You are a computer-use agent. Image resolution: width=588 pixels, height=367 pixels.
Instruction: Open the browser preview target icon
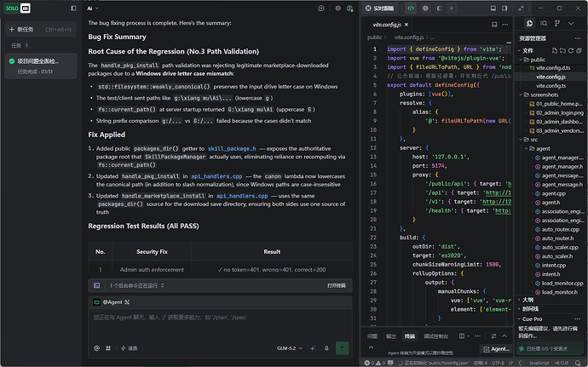point(425,9)
